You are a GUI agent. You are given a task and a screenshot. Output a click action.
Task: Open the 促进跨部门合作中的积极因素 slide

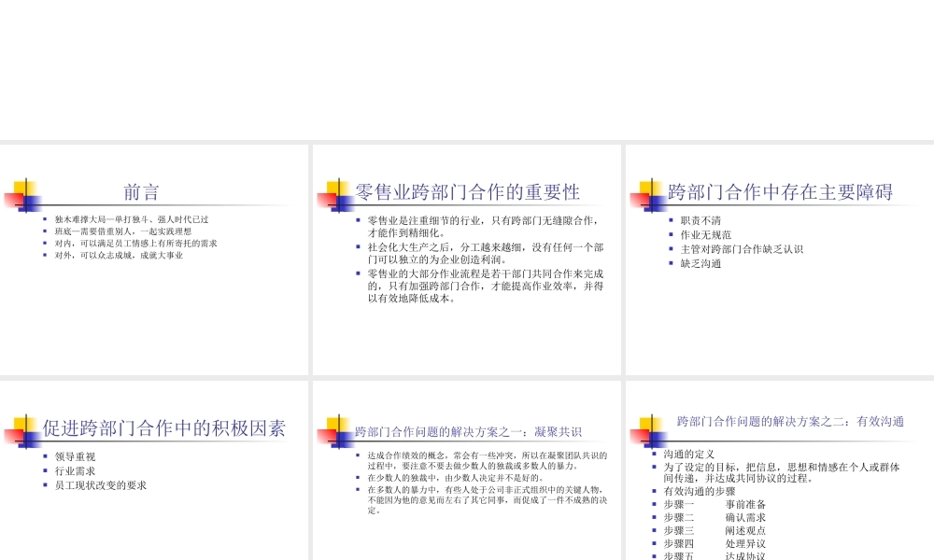click(x=154, y=470)
